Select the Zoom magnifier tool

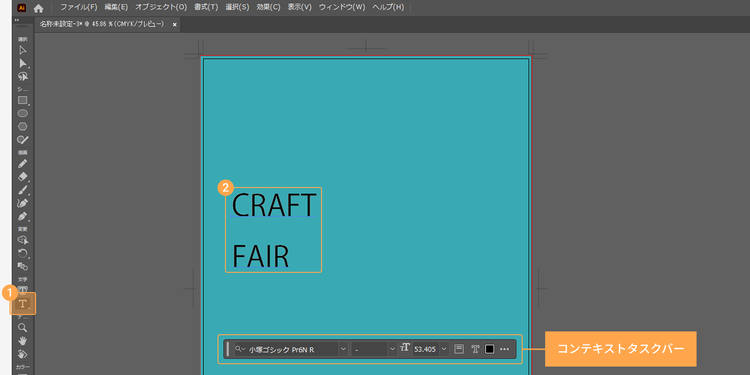22,328
